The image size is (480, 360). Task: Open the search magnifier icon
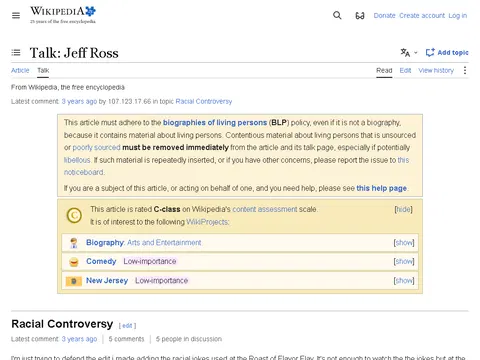(x=337, y=15)
